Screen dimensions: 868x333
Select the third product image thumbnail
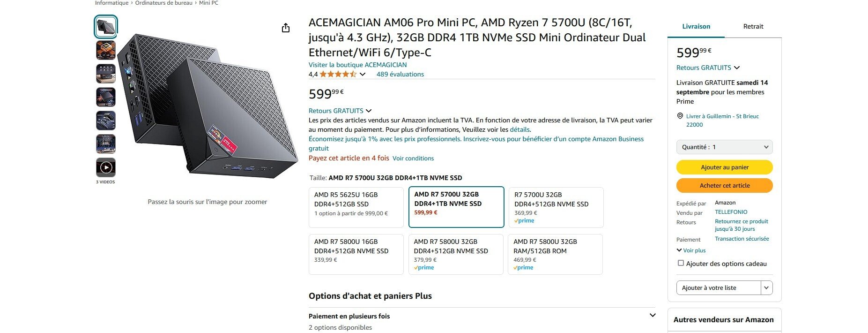106,74
